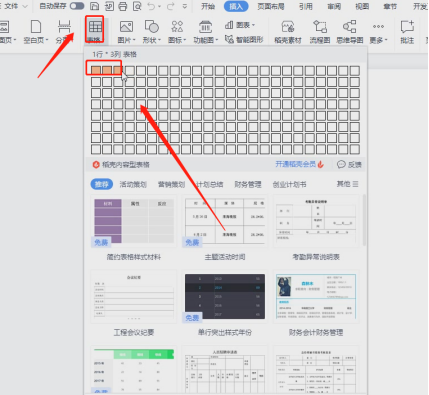Open the 文件 menu dropdown
This screenshot has width=429, height=395.
click(x=15, y=6)
